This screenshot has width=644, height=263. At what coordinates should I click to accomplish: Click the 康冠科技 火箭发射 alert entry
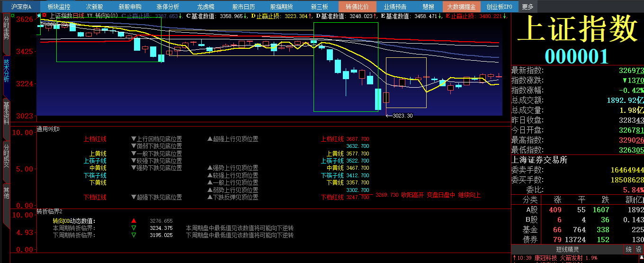tap(558, 258)
